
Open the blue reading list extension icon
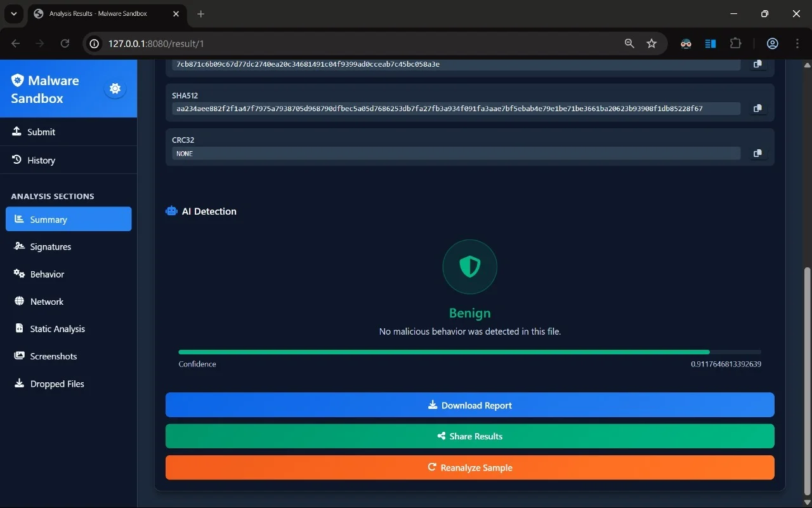pyautogui.click(x=710, y=43)
